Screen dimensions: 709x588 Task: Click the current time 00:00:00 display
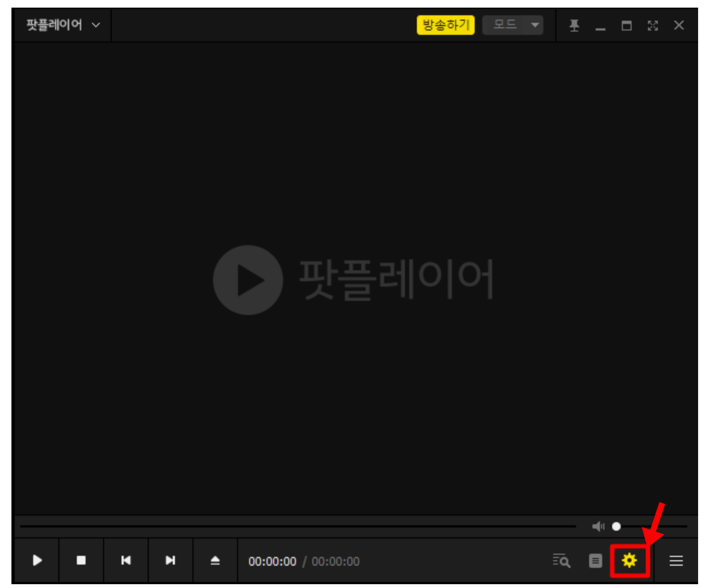click(272, 561)
